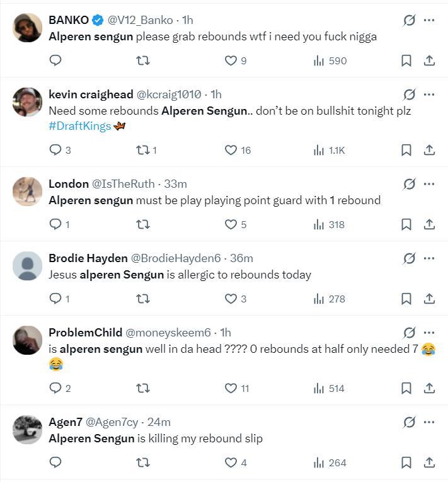Open the #DraftKings hashtag link
This screenshot has height=482, width=448.
(80, 126)
